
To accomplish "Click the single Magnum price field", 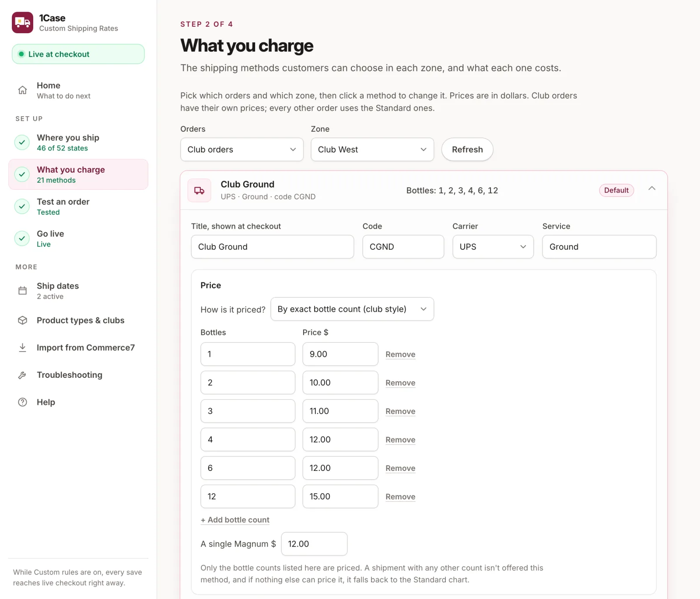I will [x=314, y=544].
